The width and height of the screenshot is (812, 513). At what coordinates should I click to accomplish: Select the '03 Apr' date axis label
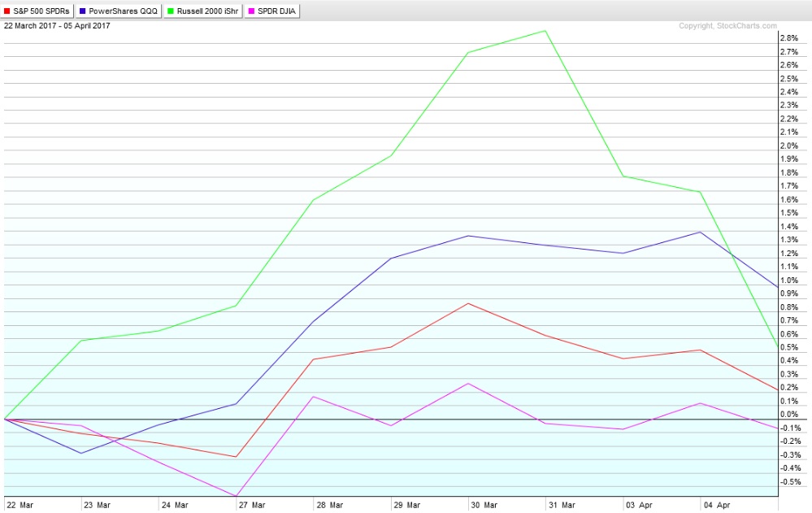[x=639, y=505]
